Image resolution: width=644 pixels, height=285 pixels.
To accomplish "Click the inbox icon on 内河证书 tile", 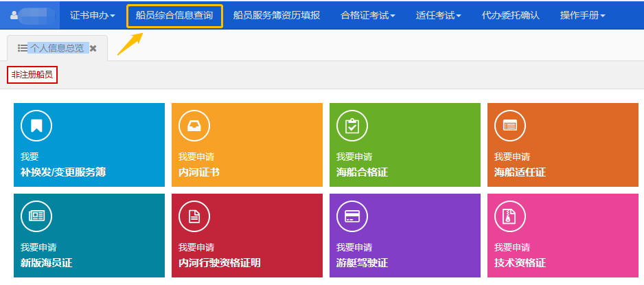I will coord(194,126).
